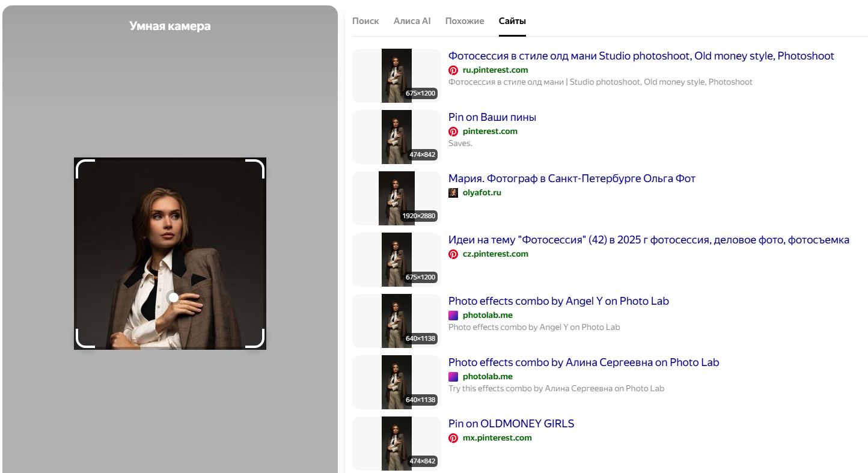The height and width of the screenshot is (473, 868).
Task: Click photolab.me under Алина Сергеевна result
Action: (487, 377)
